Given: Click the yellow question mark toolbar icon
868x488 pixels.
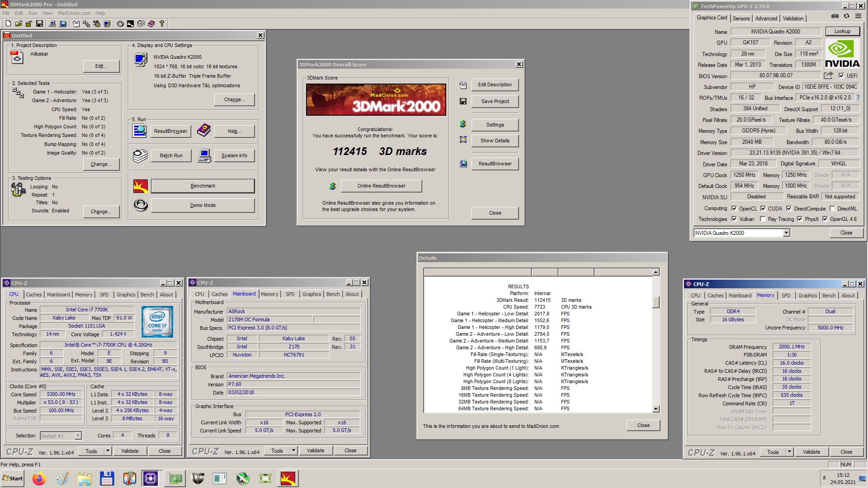Looking at the screenshot, I should tap(162, 23).
